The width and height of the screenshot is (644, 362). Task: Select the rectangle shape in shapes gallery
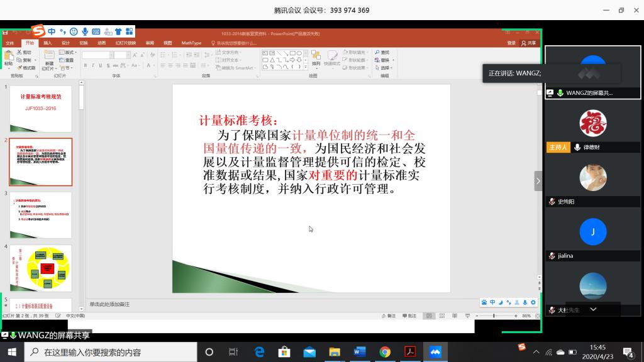(292, 53)
